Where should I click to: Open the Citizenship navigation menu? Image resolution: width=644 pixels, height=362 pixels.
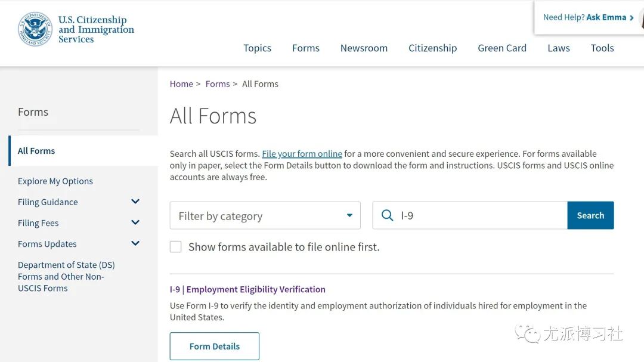[x=432, y=48]
